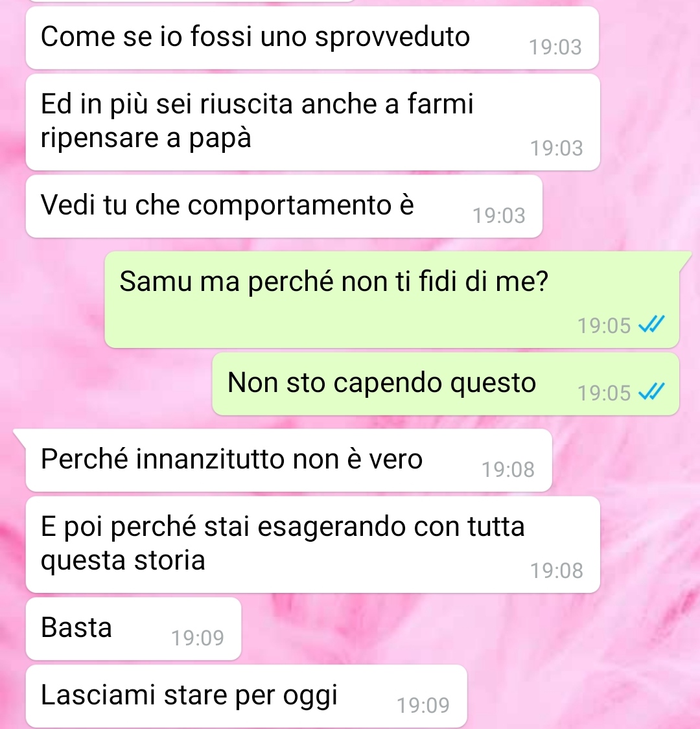The image size is (700, 729).
Task: Tap the 19:05 timestamp in the 'Samu' bubble
Action: [x=603, y=325]
